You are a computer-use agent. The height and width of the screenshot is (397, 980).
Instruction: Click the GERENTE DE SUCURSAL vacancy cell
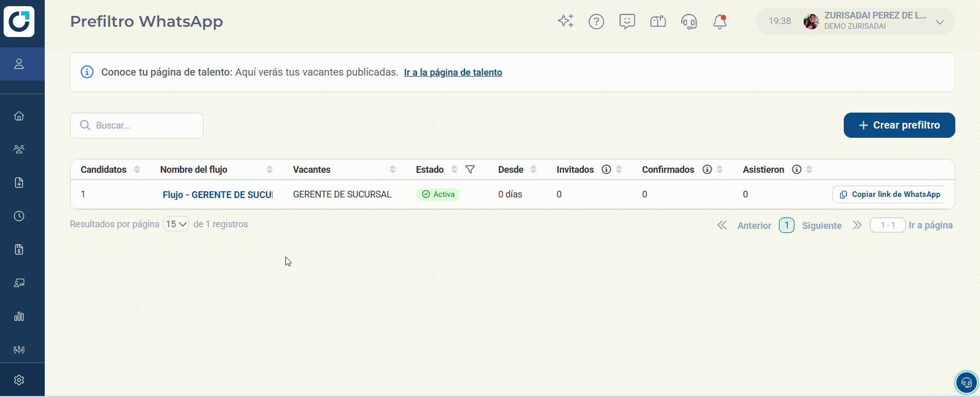pos(342,194)
